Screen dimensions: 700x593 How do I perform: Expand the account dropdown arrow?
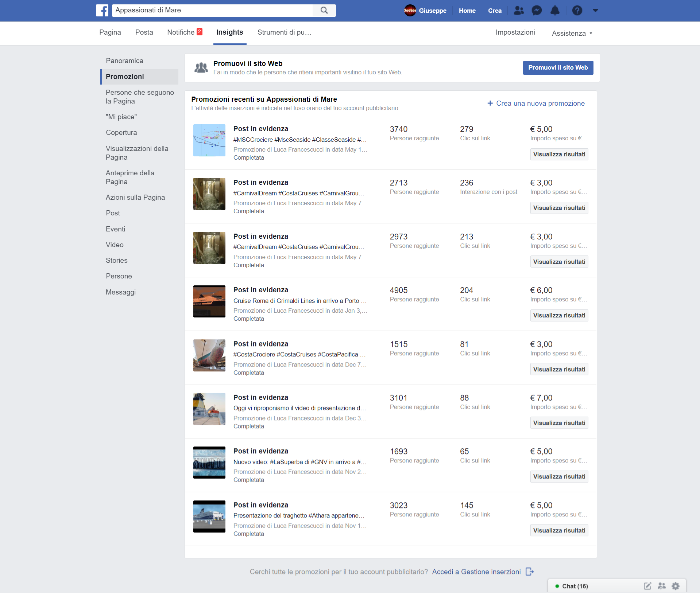(595, 11)
